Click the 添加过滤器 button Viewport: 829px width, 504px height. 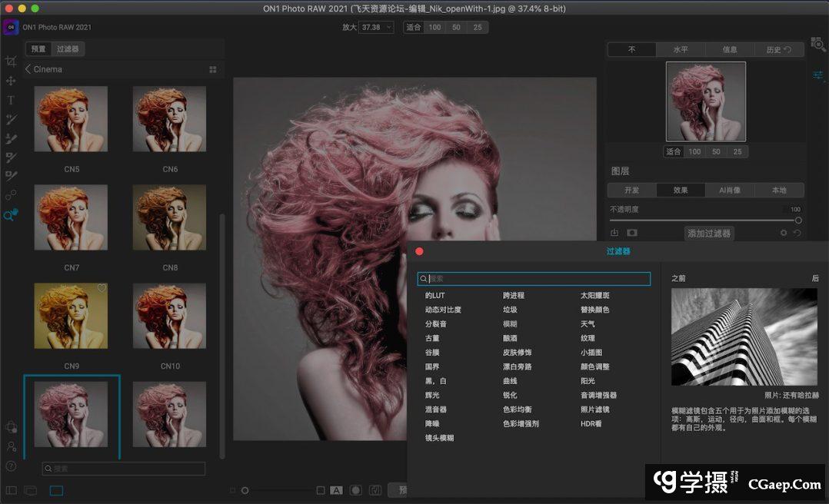[709, 234]
